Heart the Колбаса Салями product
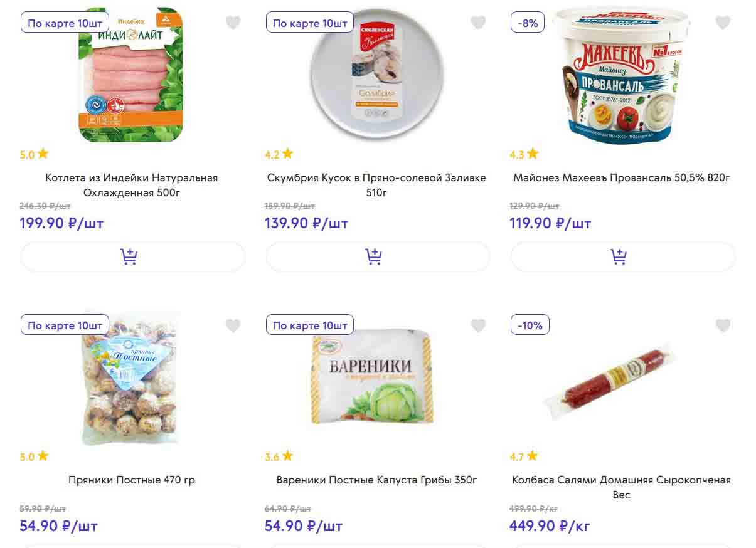 pos(723,325)
